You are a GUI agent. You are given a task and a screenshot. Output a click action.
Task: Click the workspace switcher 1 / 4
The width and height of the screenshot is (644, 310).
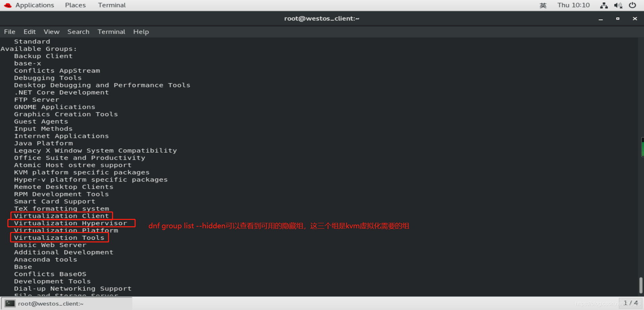631,303
